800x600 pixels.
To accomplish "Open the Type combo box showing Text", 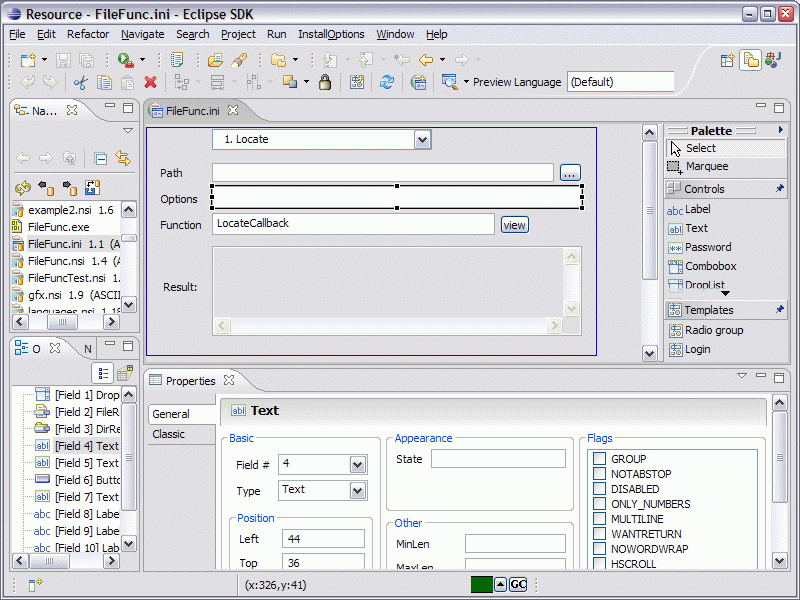I will [x=357, y=490].
